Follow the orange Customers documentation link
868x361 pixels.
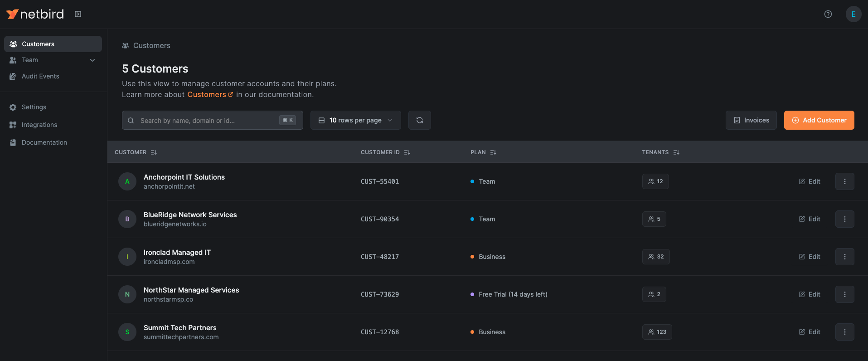click(210, 94)
